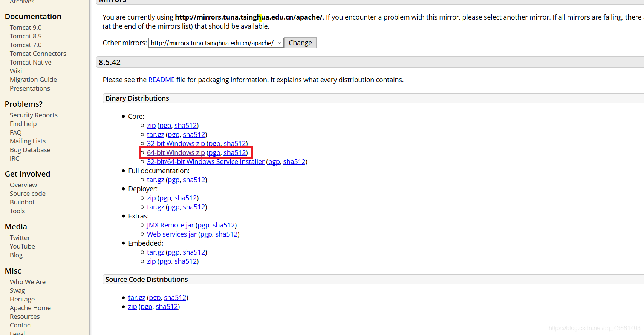Download the Deployer tar.gz
This screenshot has height=335, width=644.
coord(155,207)
